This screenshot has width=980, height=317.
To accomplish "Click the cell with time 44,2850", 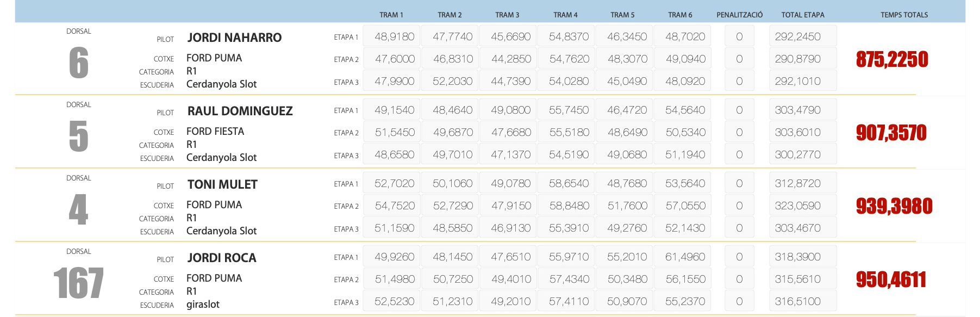I will (x=511, y=59).
